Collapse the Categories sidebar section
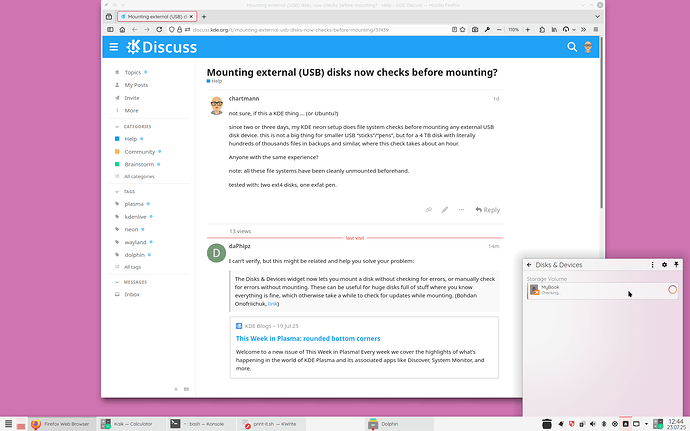Viewport: 690px width, 431px height. tap(135, 127)
